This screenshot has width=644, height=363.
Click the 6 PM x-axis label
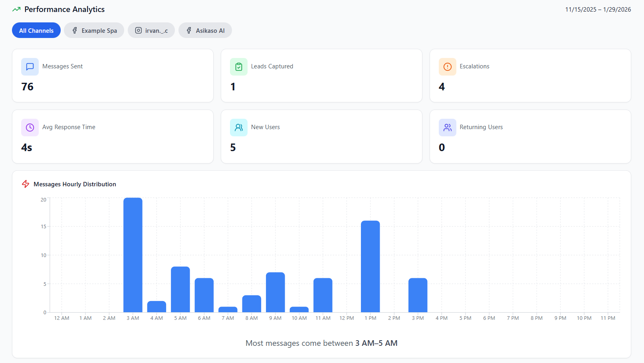point(489,318)
